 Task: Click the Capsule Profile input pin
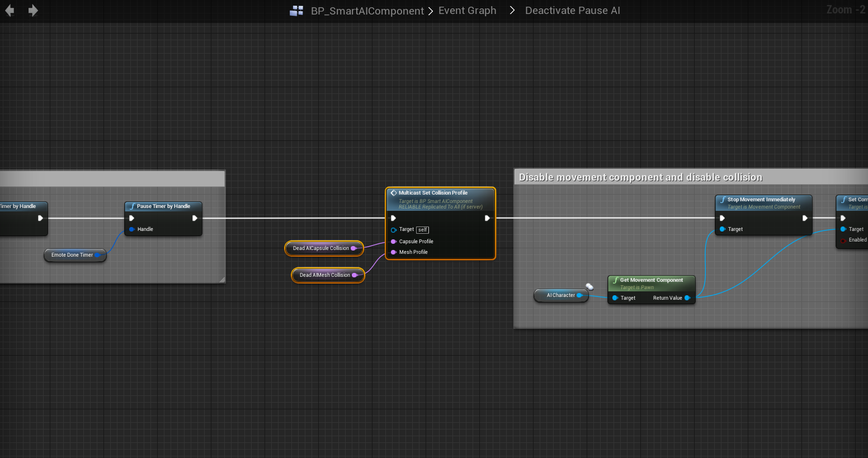pyautogui.click(x=394, y=242)
